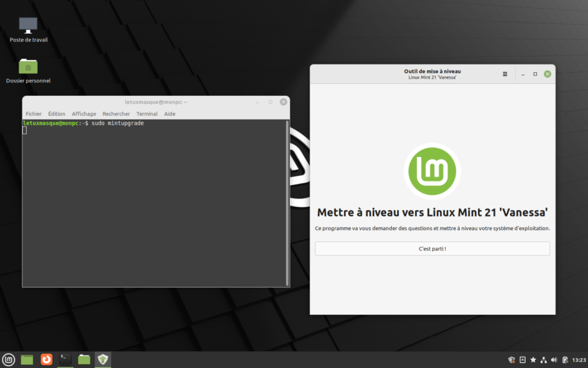
Task: Open the Terminal menu in the menu bar
Action: point(147,113)
